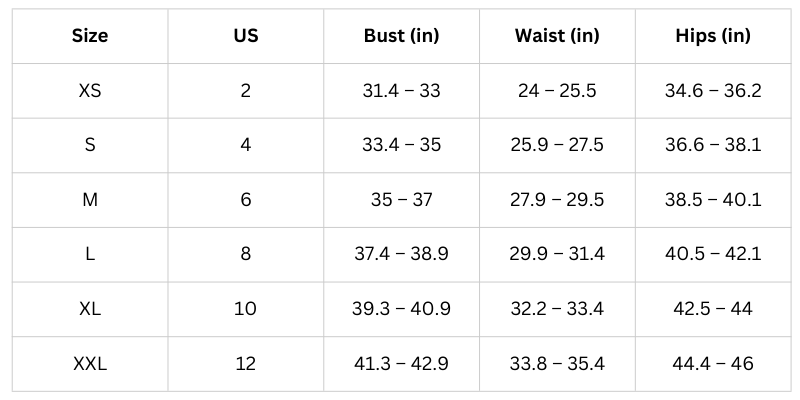Click US size 2 cell
Screen dimensions: 800x400
tap(245, 91)
